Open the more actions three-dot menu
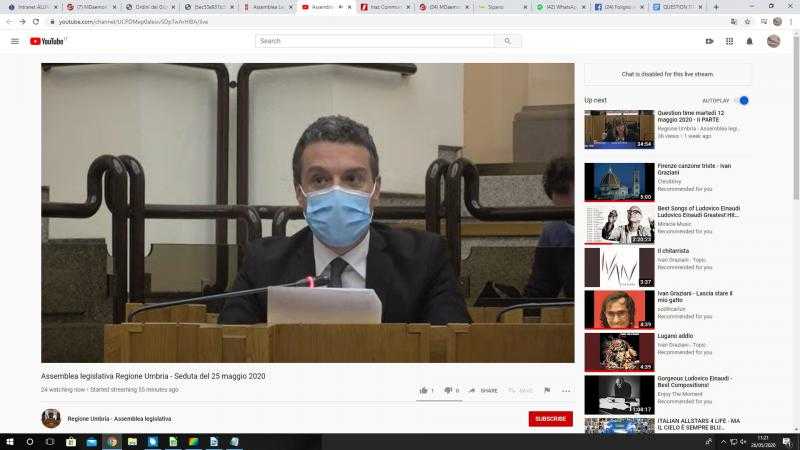800x450 pixels. click(x=566, y=391)
